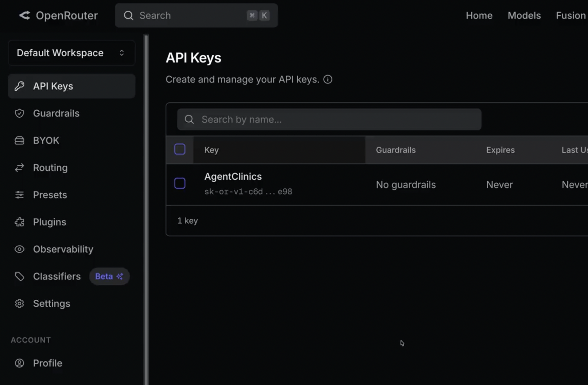The width and height of the screenshot is (588, 385).
Task: Click the ACCOUNT section label
Action: [x=31, y=340]
